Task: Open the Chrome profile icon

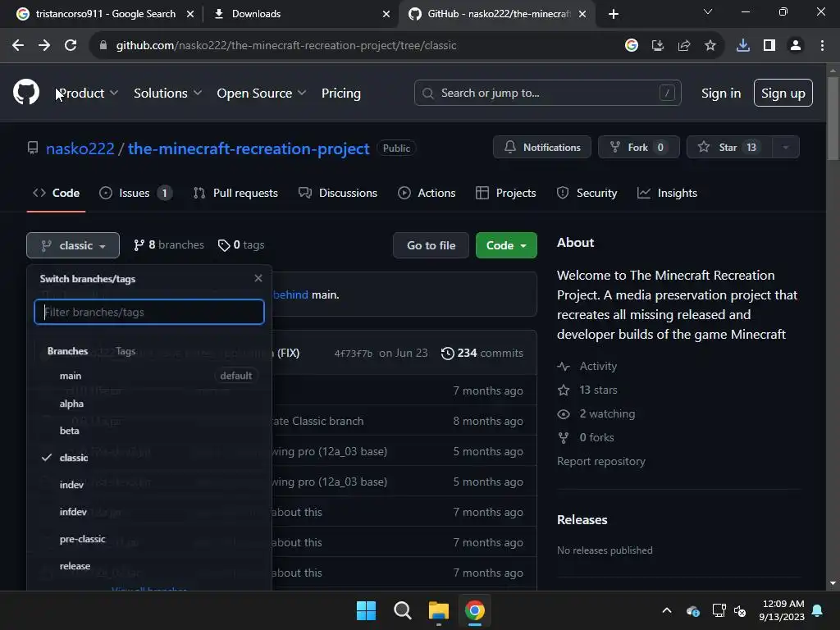Action: (x=796, y=46)
